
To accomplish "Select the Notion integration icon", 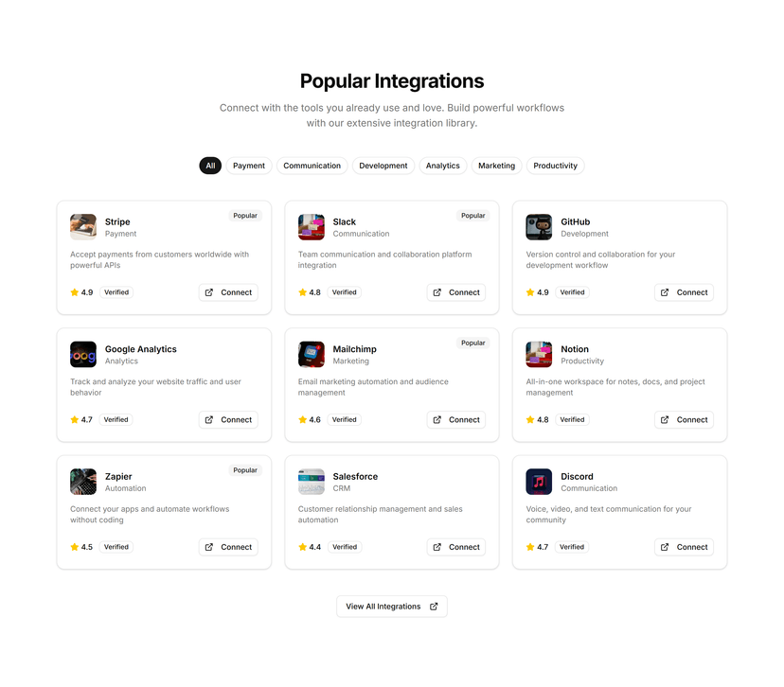I will 539,354.
